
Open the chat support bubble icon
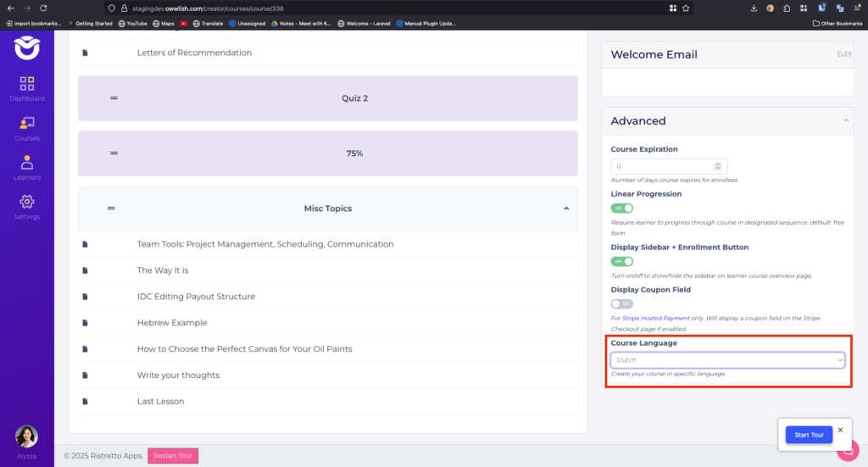tap(849, 451)
